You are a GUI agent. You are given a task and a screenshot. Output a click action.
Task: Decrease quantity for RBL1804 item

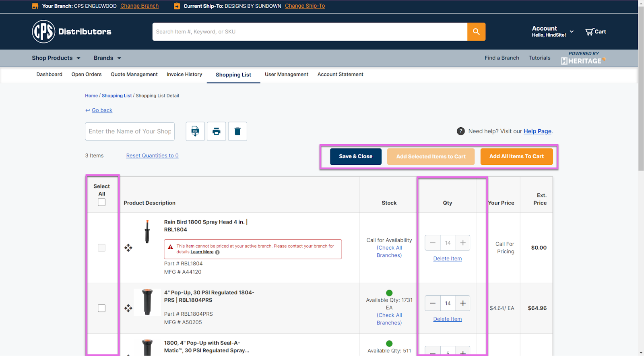pyautogui.click(x=433, y=243)
